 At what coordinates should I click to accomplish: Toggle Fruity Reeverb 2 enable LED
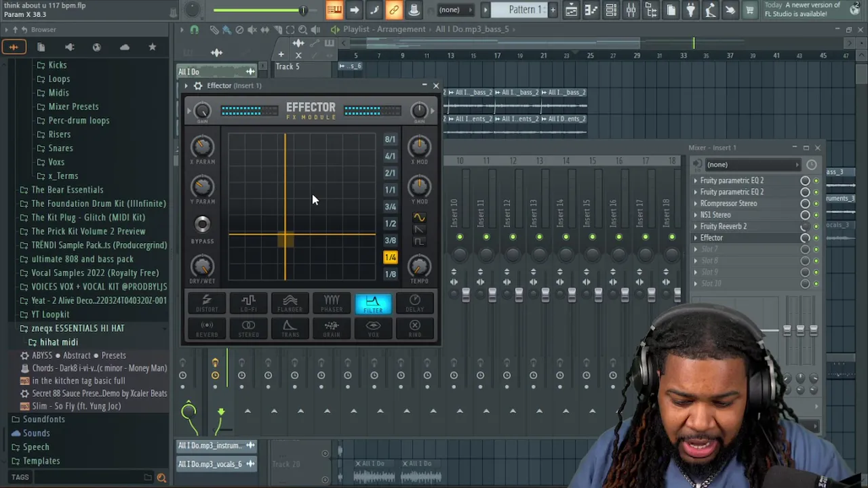coord(816,226)
